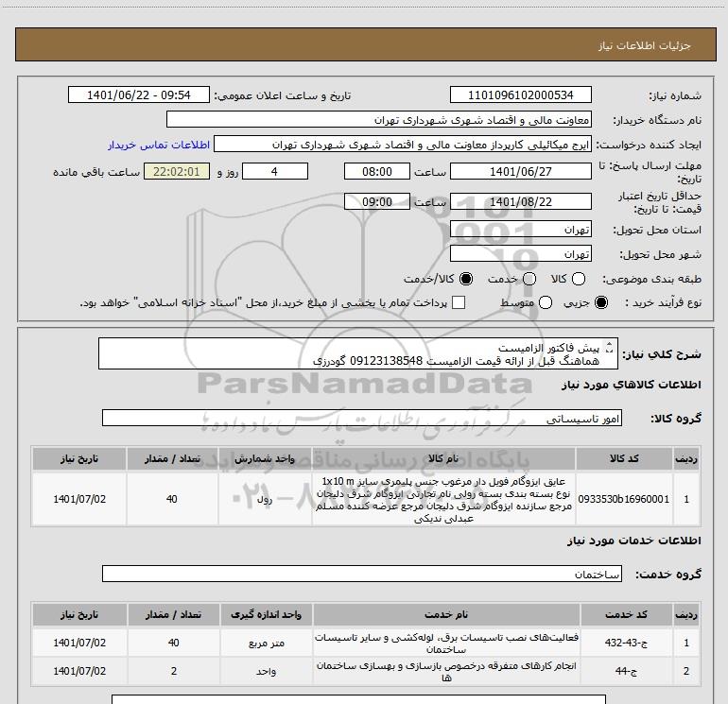Screen dimensions: 728x704
Task: Click the general need description text box
Action: tap(358, 353)
